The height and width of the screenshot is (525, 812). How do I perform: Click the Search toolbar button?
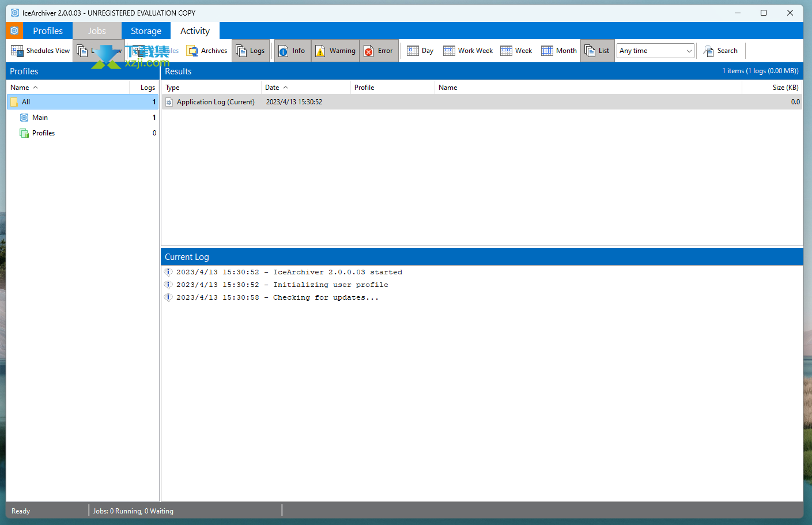pos(720,51)
